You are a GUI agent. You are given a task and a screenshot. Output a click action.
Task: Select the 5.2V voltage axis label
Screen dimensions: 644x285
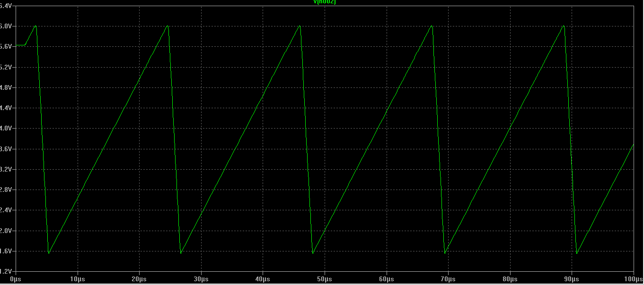point(8,67)
